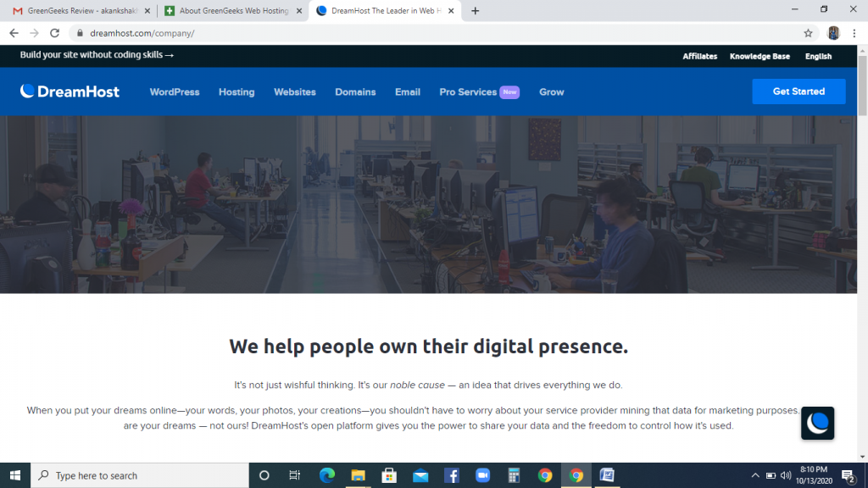Image resolution: width=868 pixels, height=488 pixels.
Task: Open Facebook from the taskbar
Action: [451, 475]
